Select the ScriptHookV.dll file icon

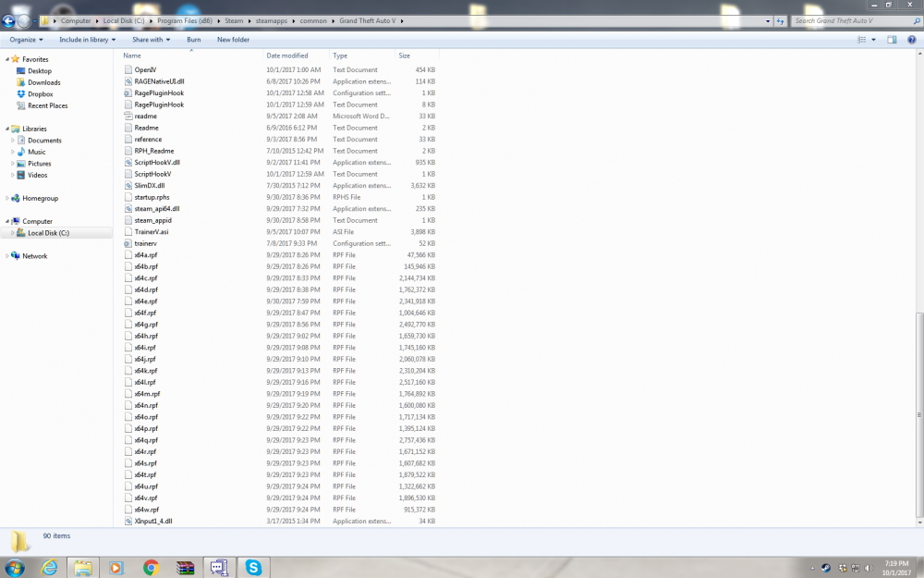(x=128, y=162)
